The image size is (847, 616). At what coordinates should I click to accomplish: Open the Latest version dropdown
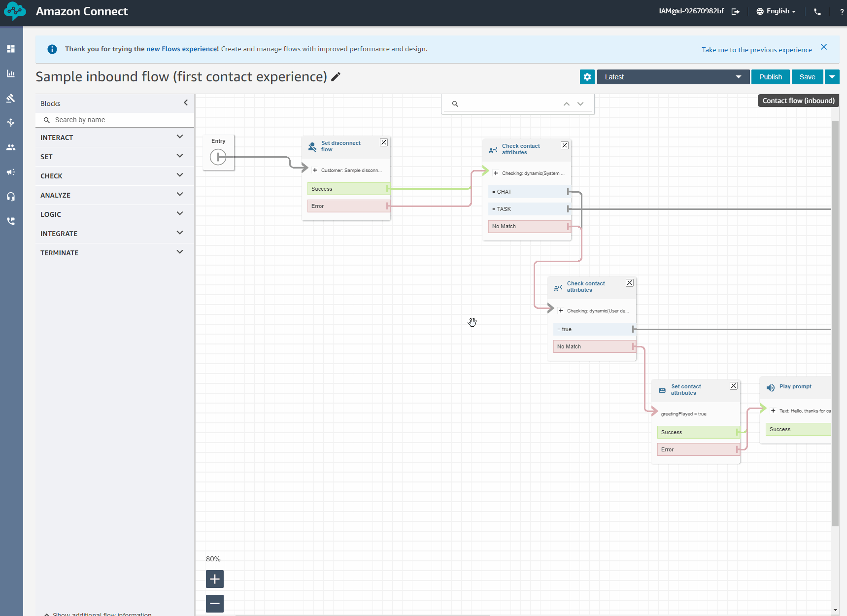[673, 77]
